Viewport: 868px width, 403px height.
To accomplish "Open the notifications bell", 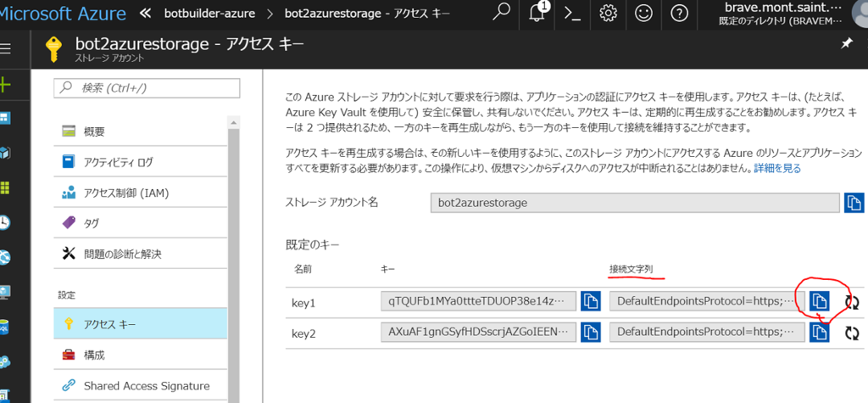I will tap(537, 14).
